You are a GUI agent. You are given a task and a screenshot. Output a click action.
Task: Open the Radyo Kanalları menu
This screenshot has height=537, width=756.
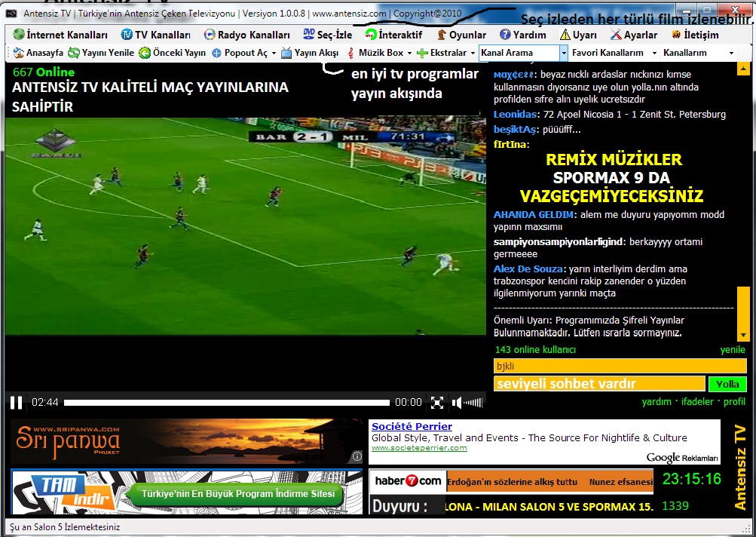click(x=247, y=35)
